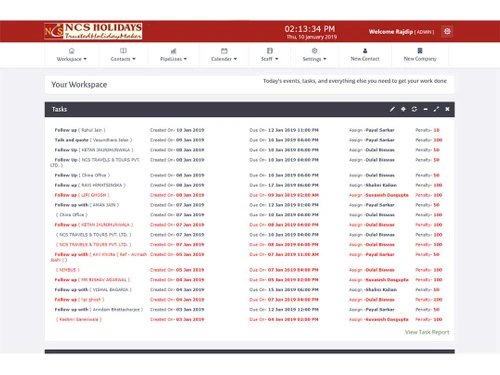This screenshot has height=375, width=500.
Task: Click Due On 15 Jan 2019 06:00 PM
Action: (284, 290)
